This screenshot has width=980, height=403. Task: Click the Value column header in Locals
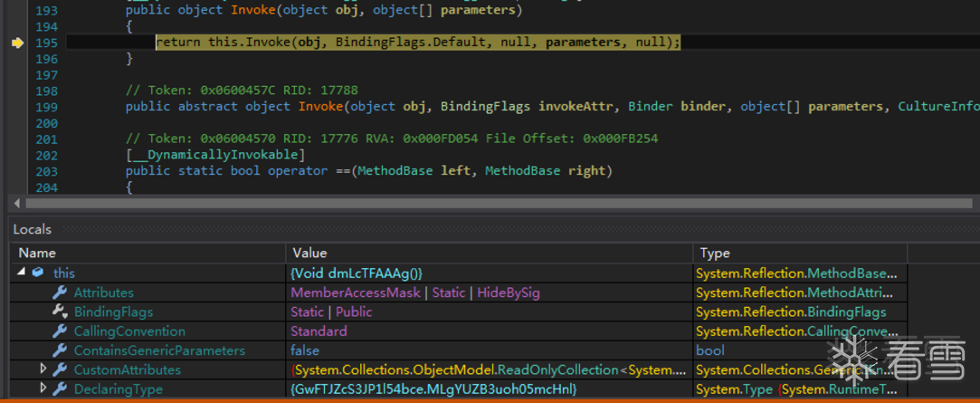490,253
